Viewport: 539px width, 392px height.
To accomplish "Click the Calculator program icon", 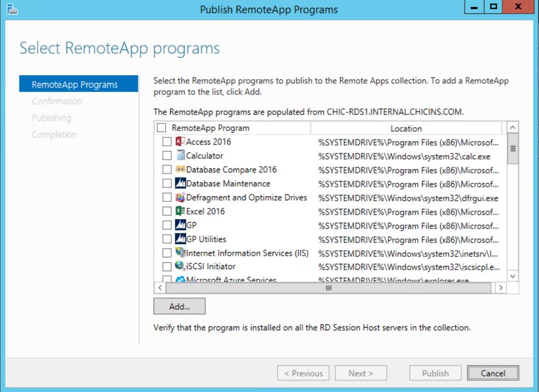I will tap(180, 155).
